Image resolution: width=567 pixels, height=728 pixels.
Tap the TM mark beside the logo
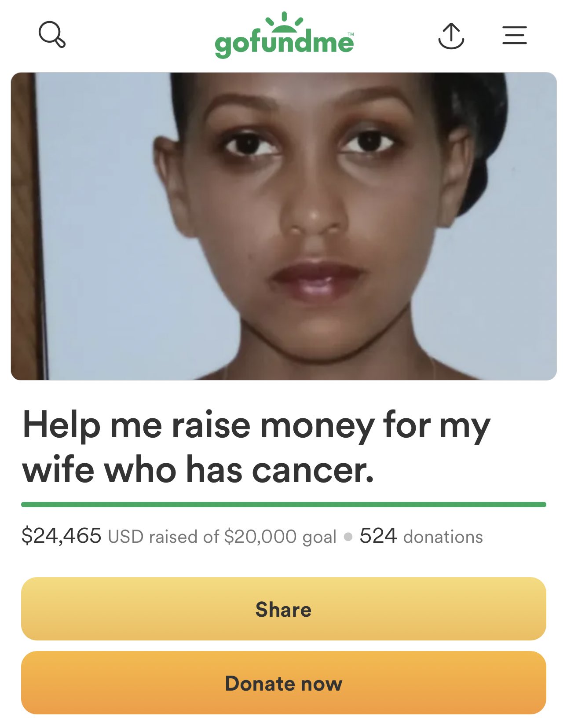click(x=351, y=34)
